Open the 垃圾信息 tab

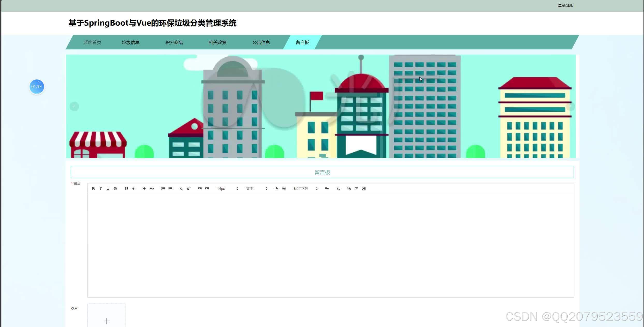point(131,42)
